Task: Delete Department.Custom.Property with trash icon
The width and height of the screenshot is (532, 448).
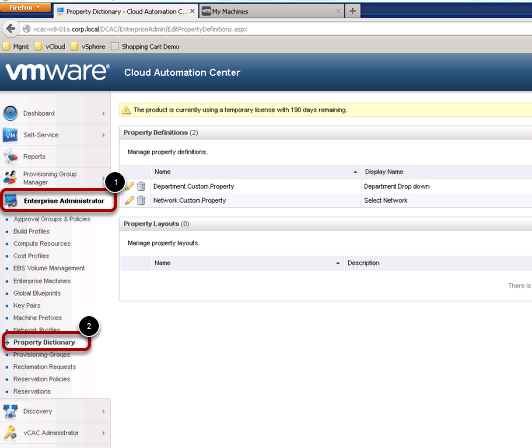Action: [141, 186]
